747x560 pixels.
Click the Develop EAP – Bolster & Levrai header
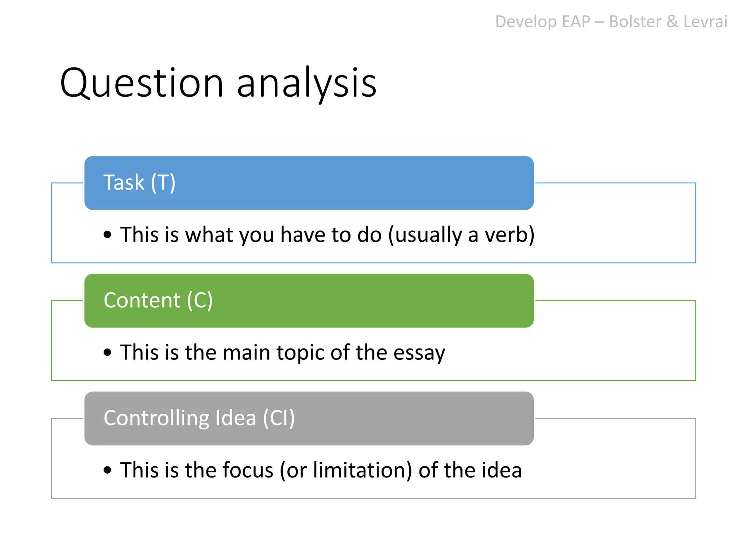coord(611,22)
